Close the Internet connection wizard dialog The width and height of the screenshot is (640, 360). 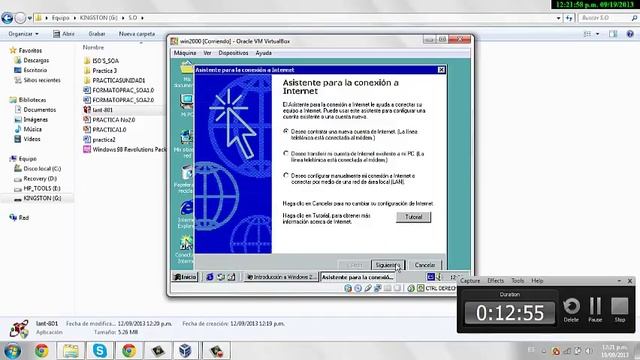[x=441, y=70]
